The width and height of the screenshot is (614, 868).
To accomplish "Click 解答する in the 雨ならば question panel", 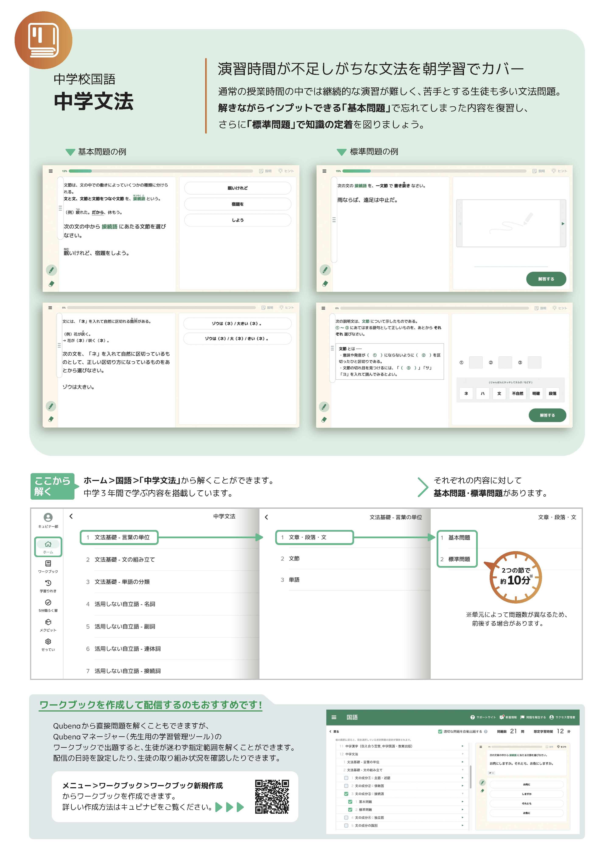I will [x=546, y=279].
